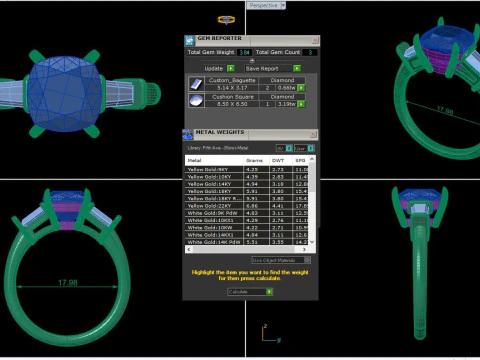
Task: Click green arrow on Cushion Square row
Action: (301, 104)
